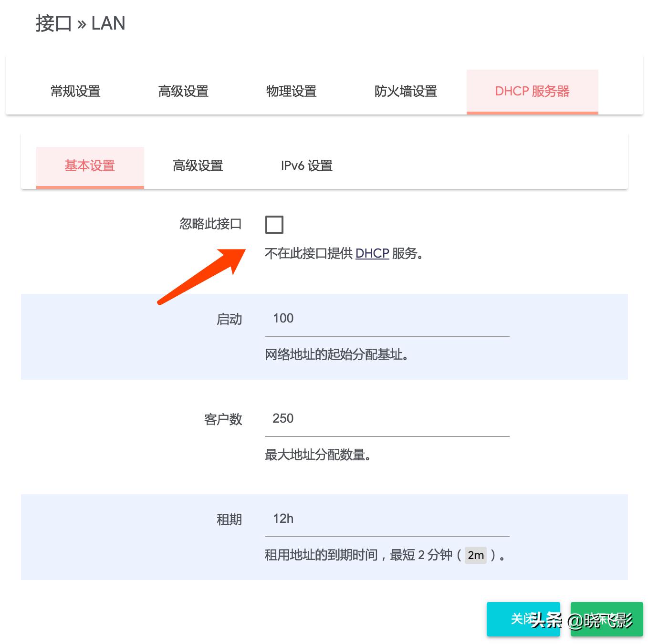This screenshot has width=648, height=644.
Task: Switch to the 物理设置 tab
Action: coord(292,91)
